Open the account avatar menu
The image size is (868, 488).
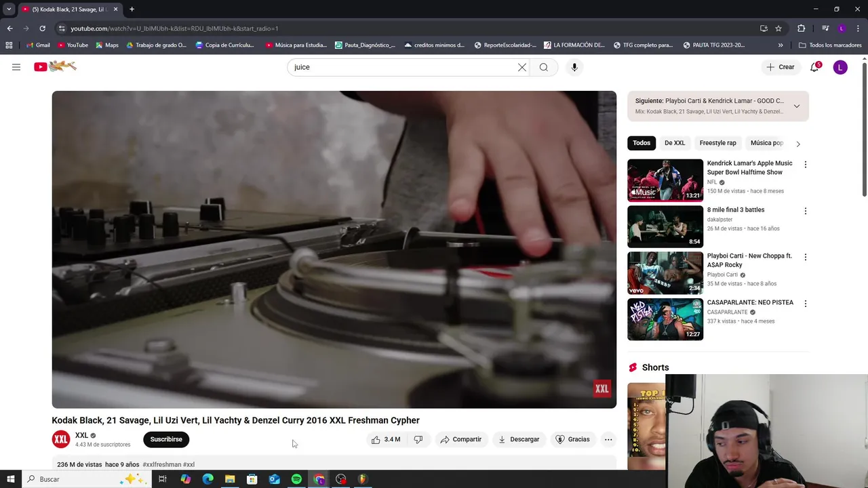pos(840,67)
